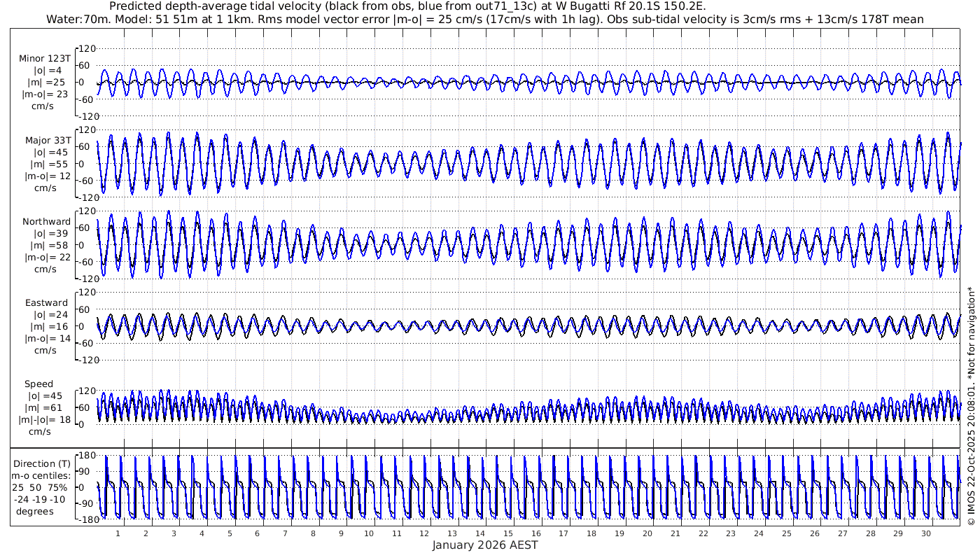The height and width of the screenshot is (560, 980).
Task: Select day 25 on the date axis
Action: pos(787,533)
